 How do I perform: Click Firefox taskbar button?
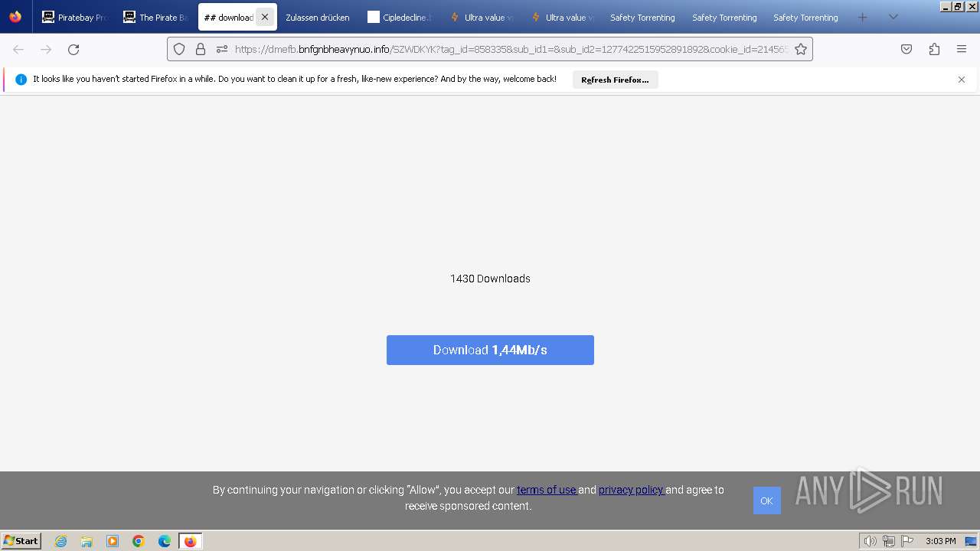[x=190, y=541]
